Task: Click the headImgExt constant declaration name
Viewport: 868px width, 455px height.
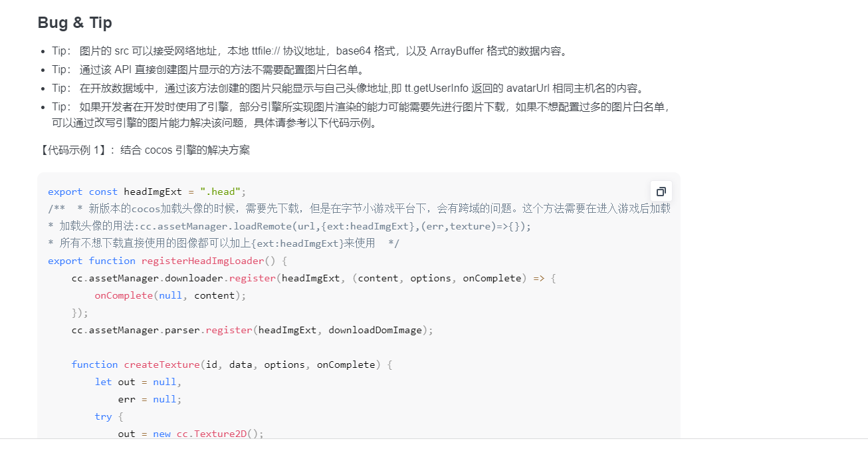Action: [x=153, y=192]
